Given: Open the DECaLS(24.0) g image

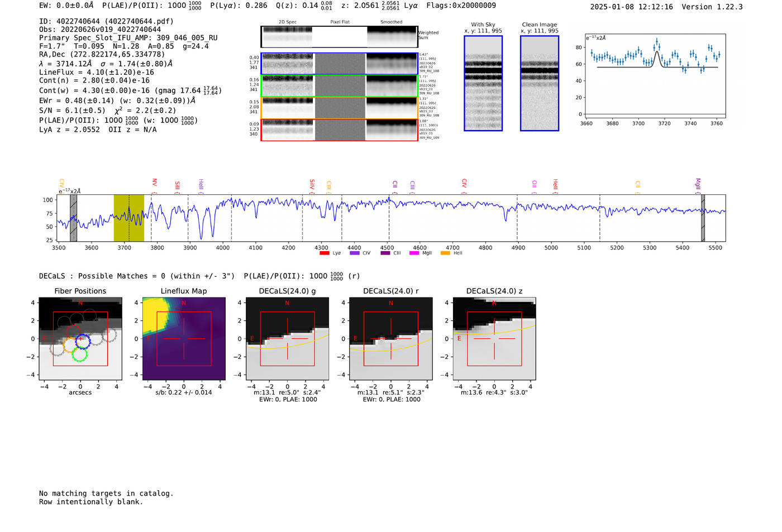Looking at the screenshot, I should tap(287, 339).
